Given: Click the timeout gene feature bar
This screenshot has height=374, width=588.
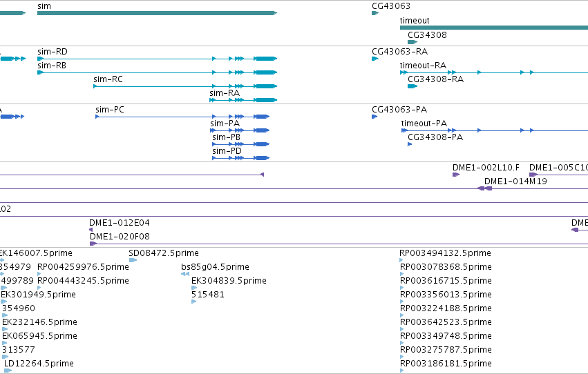Looking at the screenshot, I should coord(494,28).
